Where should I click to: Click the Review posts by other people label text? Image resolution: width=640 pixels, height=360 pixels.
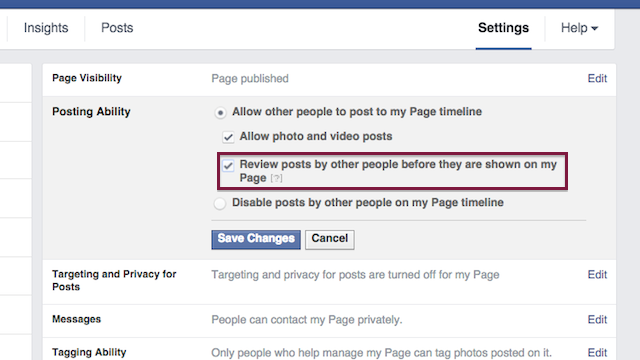pos(398,171)
